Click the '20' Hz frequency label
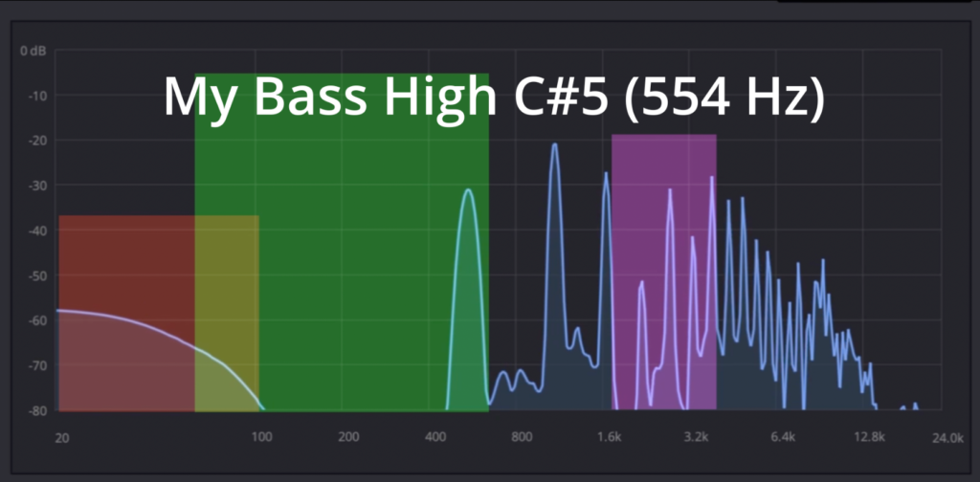Screen dimensions: 980x482 pyautogui.click(x=62, y=437)
